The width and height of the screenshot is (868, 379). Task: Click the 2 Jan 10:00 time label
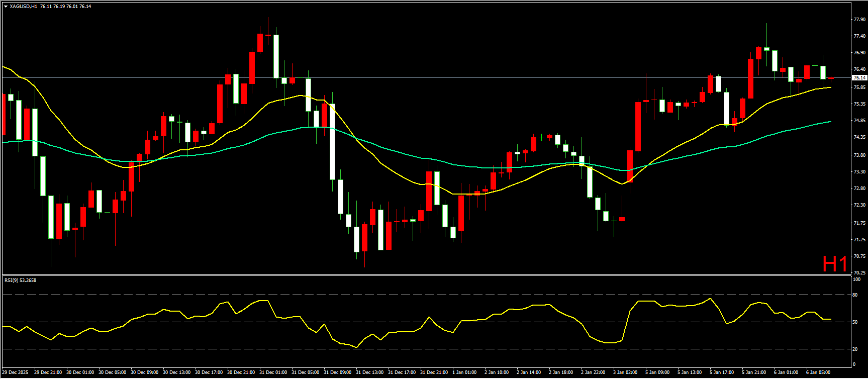pyautogui.click(x=497, y=372)
